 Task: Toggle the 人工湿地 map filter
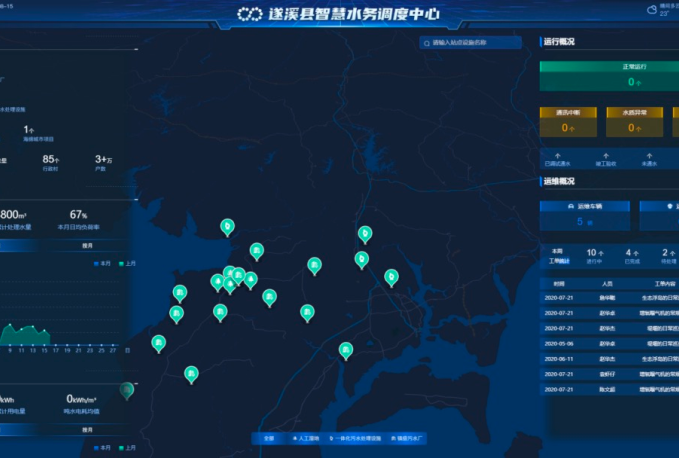304,438
